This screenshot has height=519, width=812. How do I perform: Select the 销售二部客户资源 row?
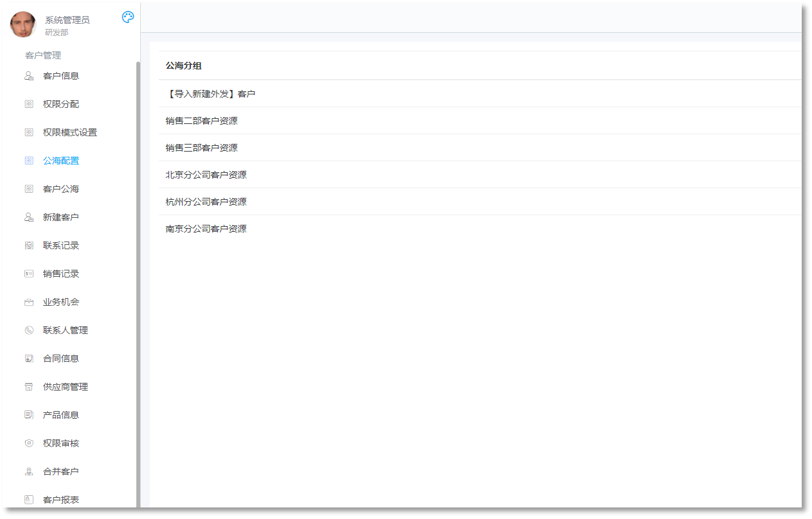pos(480,121)
